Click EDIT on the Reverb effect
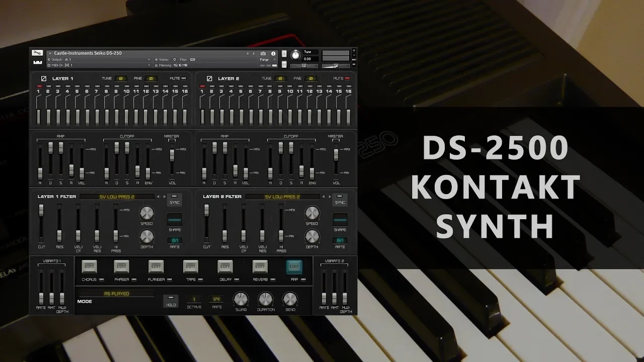 tap(260, 266)
